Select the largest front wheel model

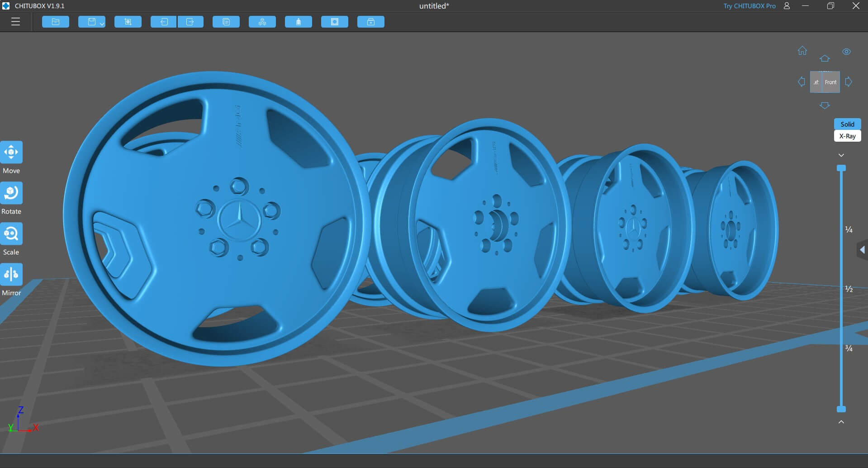point(217,219)
